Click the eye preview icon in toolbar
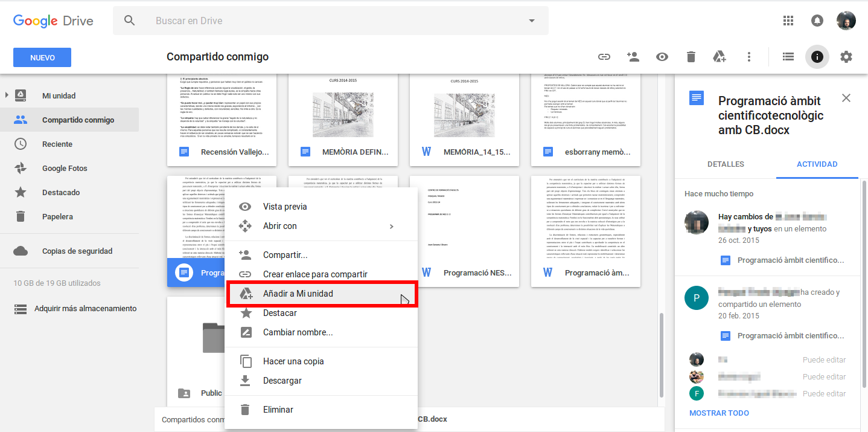The width and height of the screenshot is (868, 432). click(662, 57)
